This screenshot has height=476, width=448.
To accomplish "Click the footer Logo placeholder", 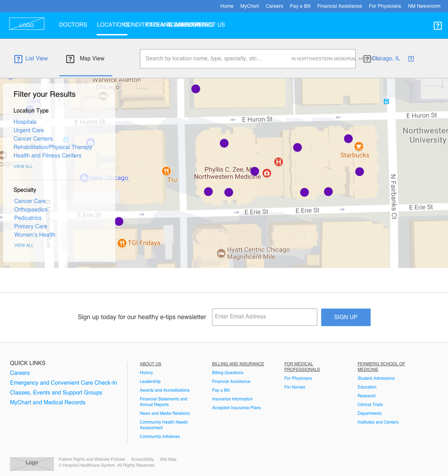I will pyautogui.click(x=32, y=464).
